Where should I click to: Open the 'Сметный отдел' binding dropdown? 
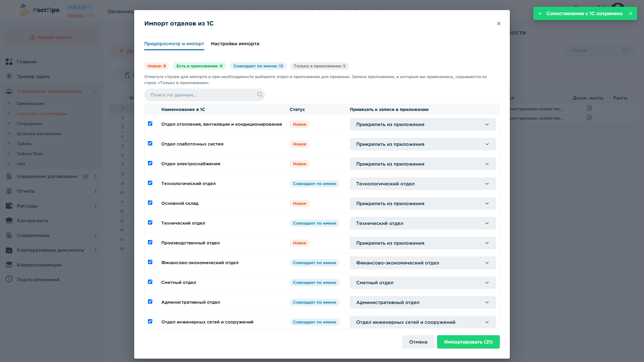click(423, 283)
